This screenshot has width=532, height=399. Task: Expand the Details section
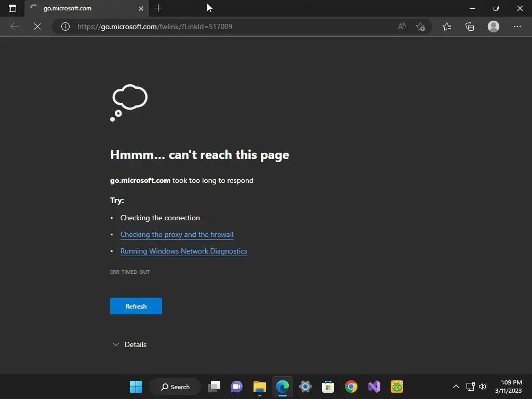[129, 344]
